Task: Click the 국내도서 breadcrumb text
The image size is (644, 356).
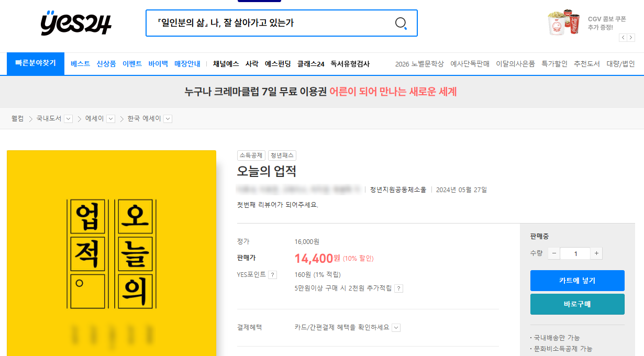Action: tap(49, 119)
